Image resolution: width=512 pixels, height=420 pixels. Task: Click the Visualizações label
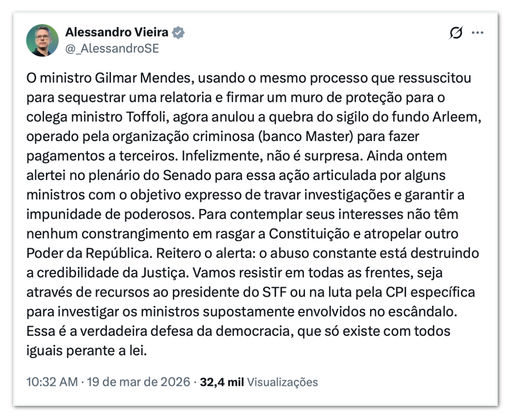click(x=282, y=382)
